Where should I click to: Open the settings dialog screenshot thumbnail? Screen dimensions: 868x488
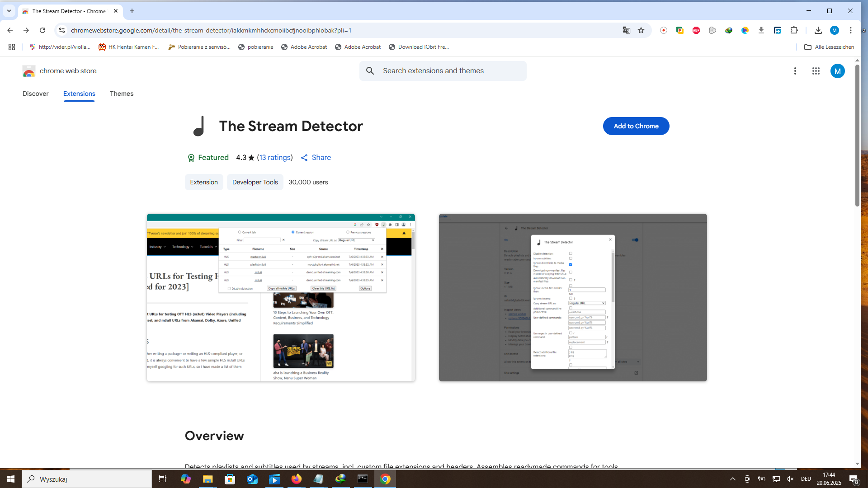tap(572, 297)
